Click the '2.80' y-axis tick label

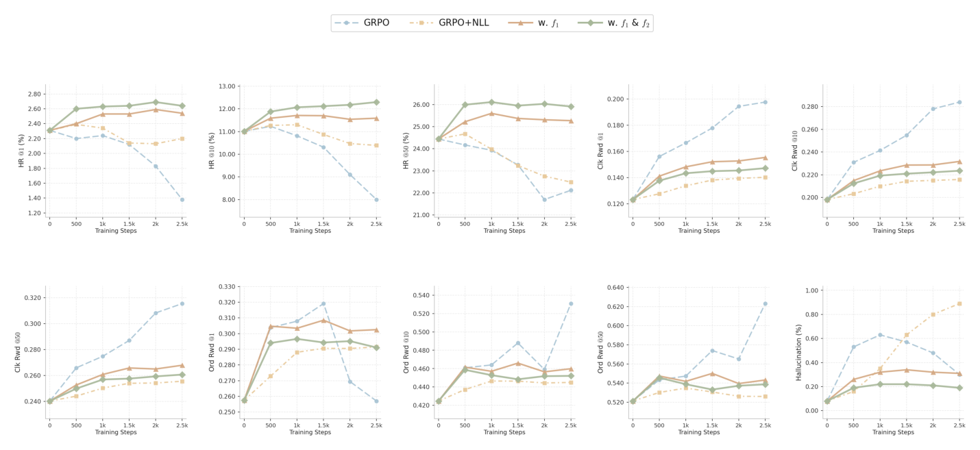(35, 94)
